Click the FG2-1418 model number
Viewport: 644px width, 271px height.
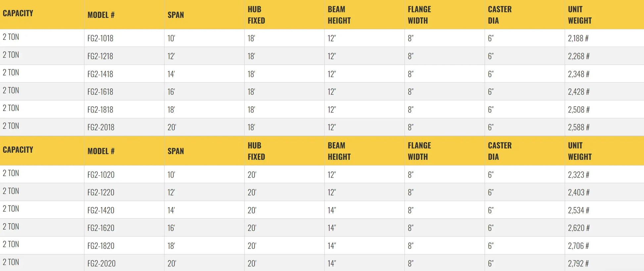click(100, 74)
